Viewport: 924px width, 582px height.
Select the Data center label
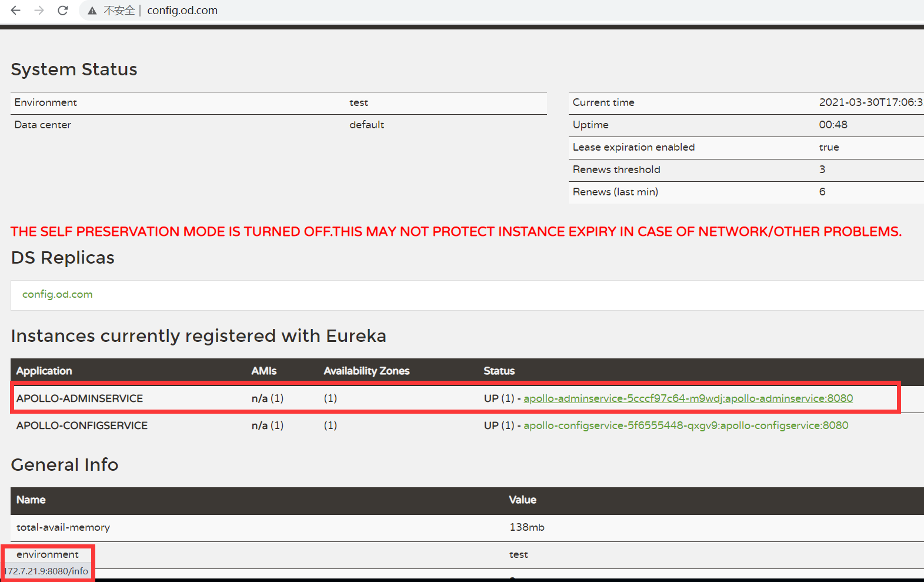(43, 125)
